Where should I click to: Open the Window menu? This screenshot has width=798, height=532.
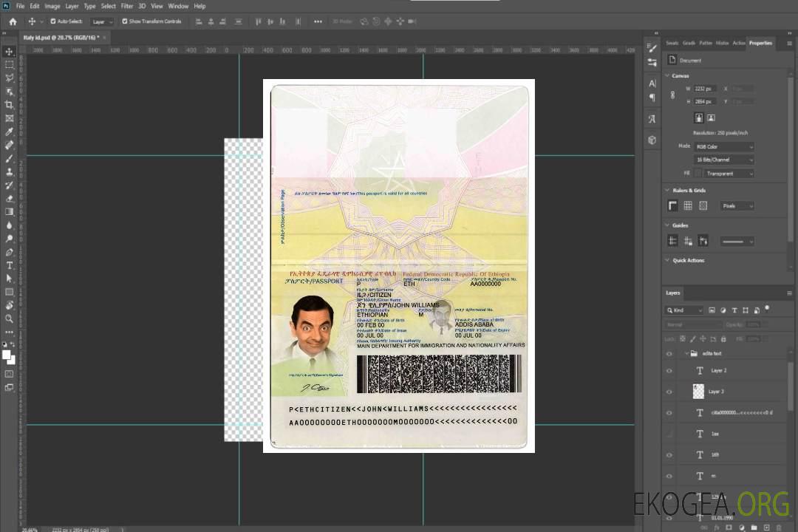pyautogui.click(x=178, y=6)
